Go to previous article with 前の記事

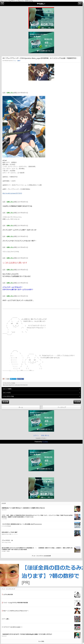click(5, 402)
